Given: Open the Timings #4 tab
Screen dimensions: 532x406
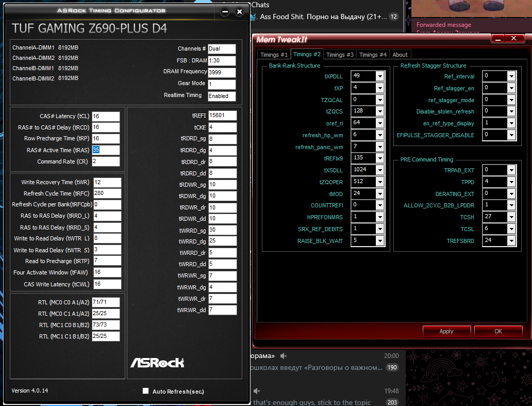Looking at the screenshot, I should pos(373,55).
